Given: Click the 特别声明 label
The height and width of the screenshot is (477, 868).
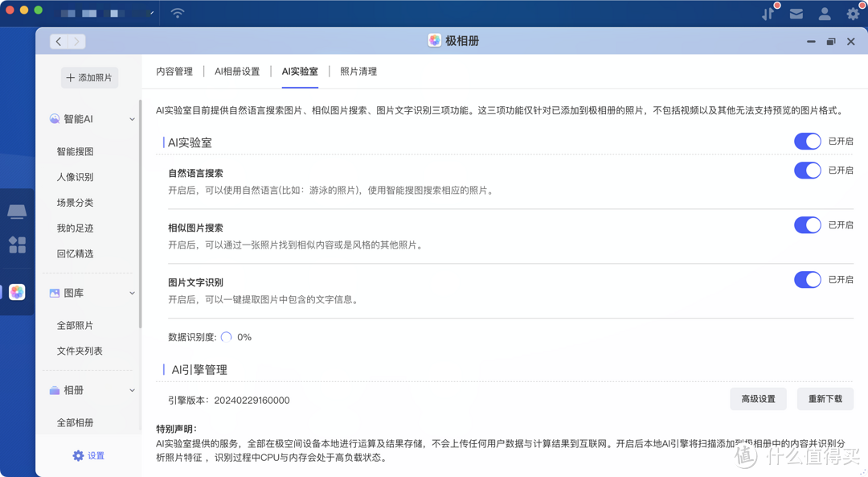Looking at the screenshot, I should pyautogui.click(x=176, y=429).
